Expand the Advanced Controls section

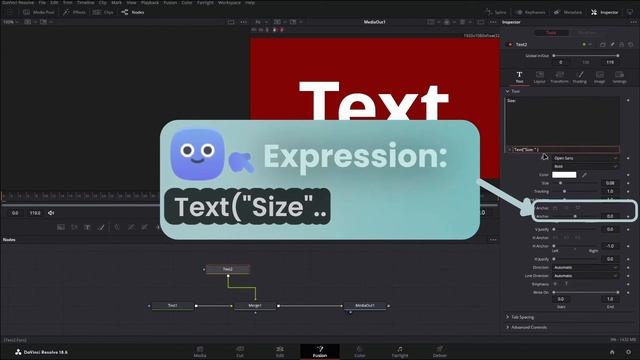pos(507,327)
